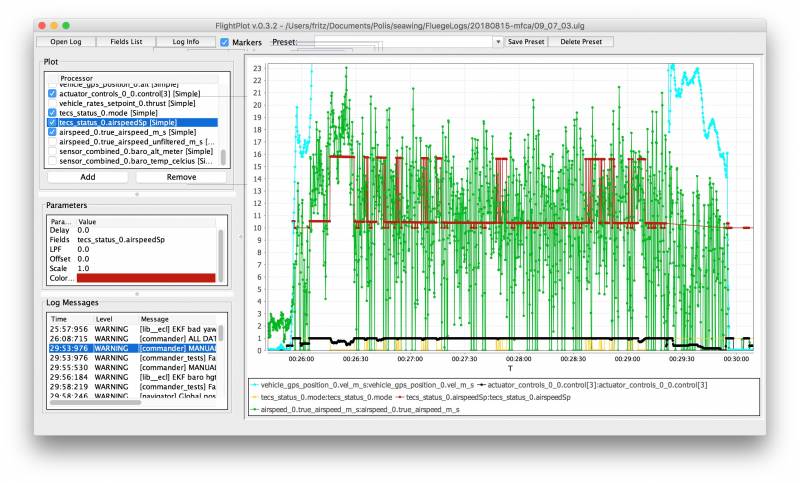This screenshot has width=800, height=483.
Task: Click Save Preset button
Action: 525,42
